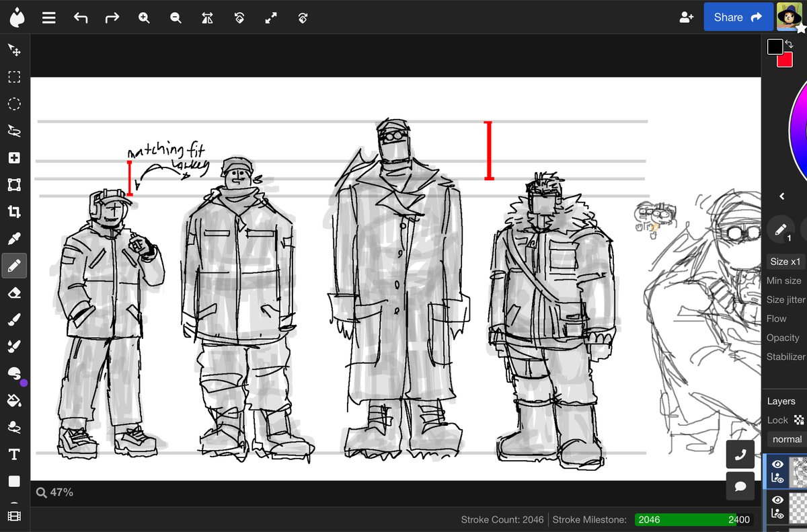The height and width of the screenshot is (532, 807).
Task: Select the brush tool with sparkle
Action: point(14,346)
